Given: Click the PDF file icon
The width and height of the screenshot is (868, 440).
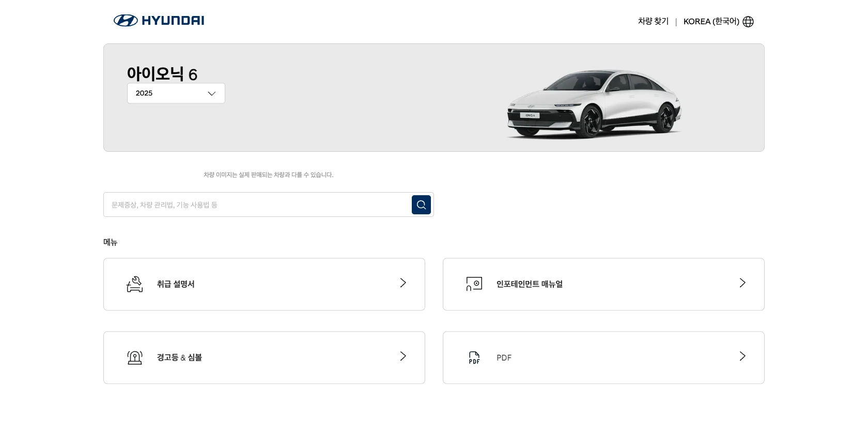Looking at the screenshot, I should pos(474,357).
